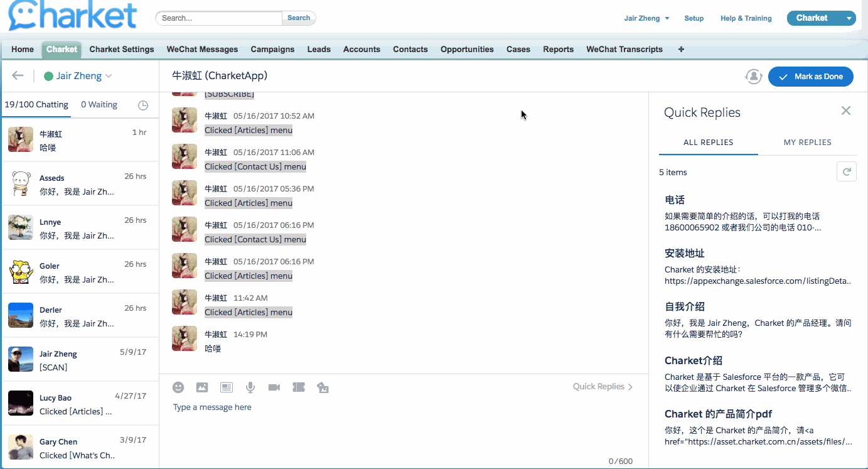Open chat history clock icon
Screen dimensions: 868x469
click(143, 105)
